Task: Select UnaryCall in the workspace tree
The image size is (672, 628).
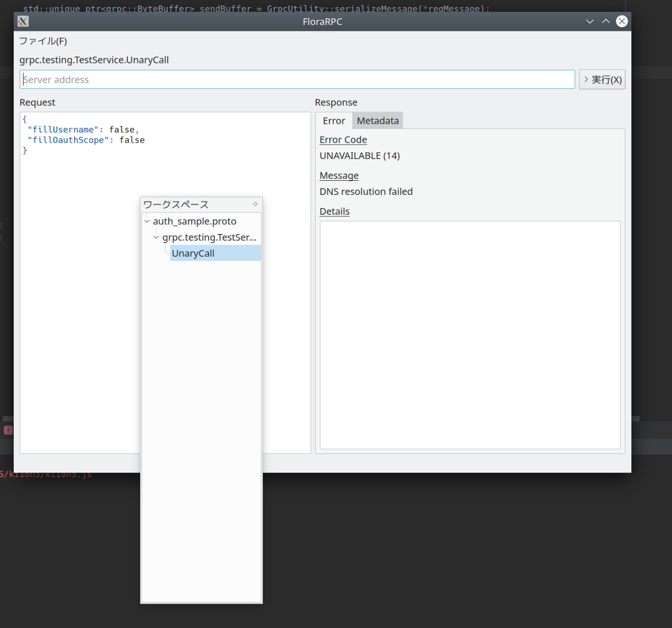Action: coord(193,253)
